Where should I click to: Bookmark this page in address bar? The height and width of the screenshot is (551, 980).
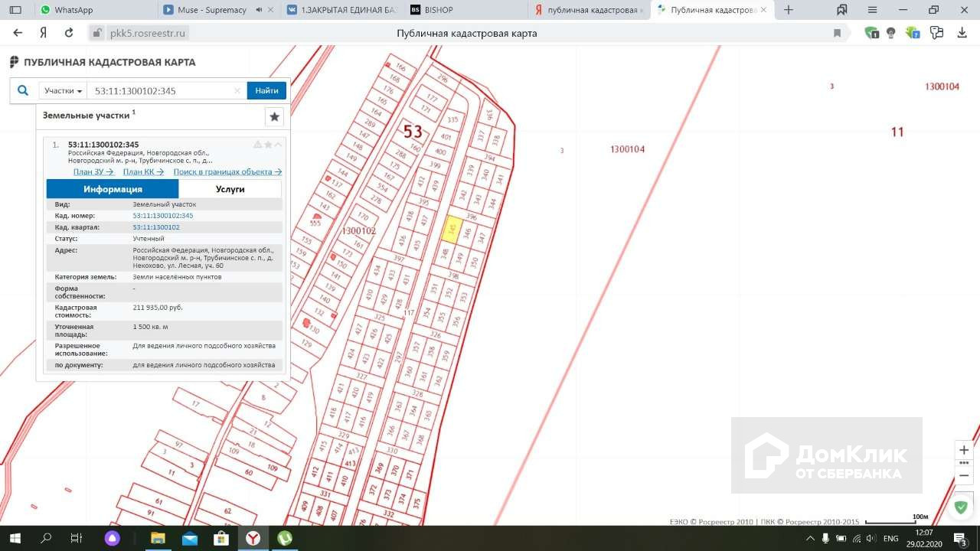(837, 33)
